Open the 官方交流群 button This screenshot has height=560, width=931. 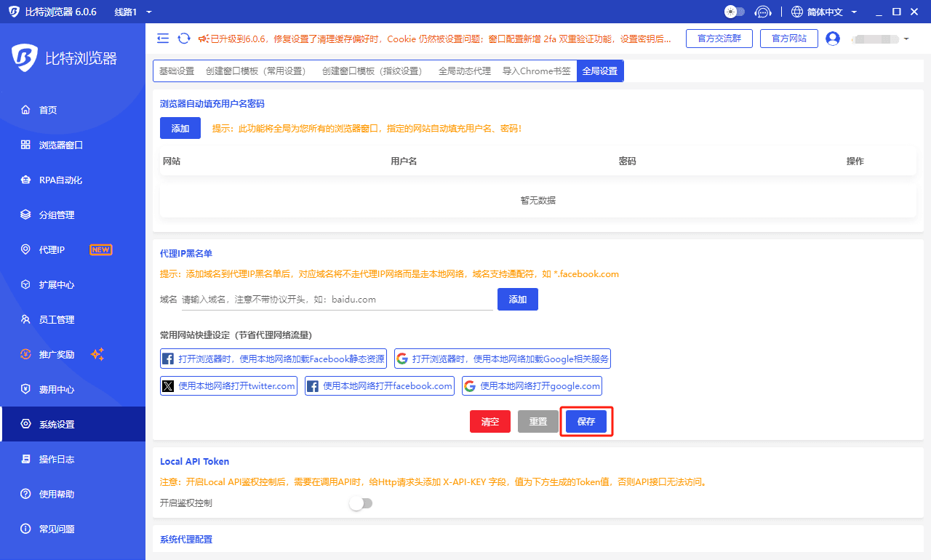(x=719, y=39)
